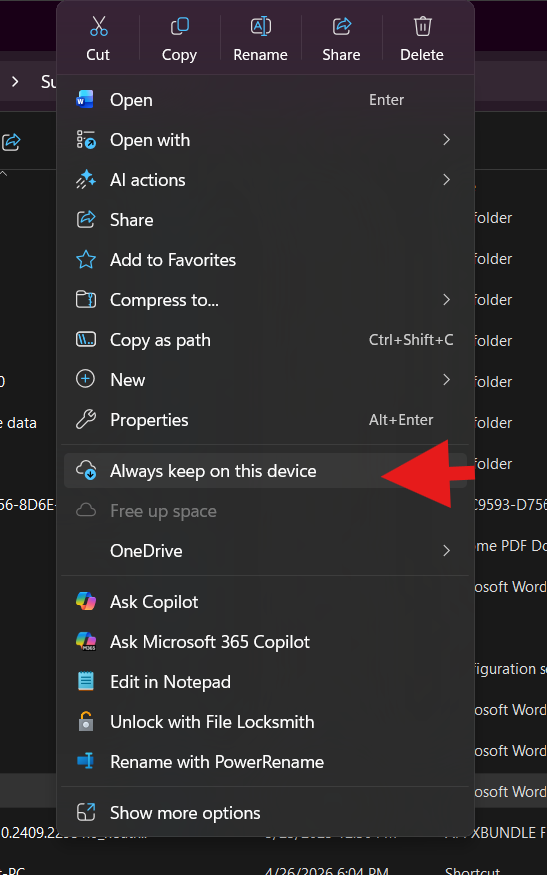The width and height of the screenshot is (547, 875).
Task: Expand the AI actions submenu arrow
Action: tap(446, 180)
